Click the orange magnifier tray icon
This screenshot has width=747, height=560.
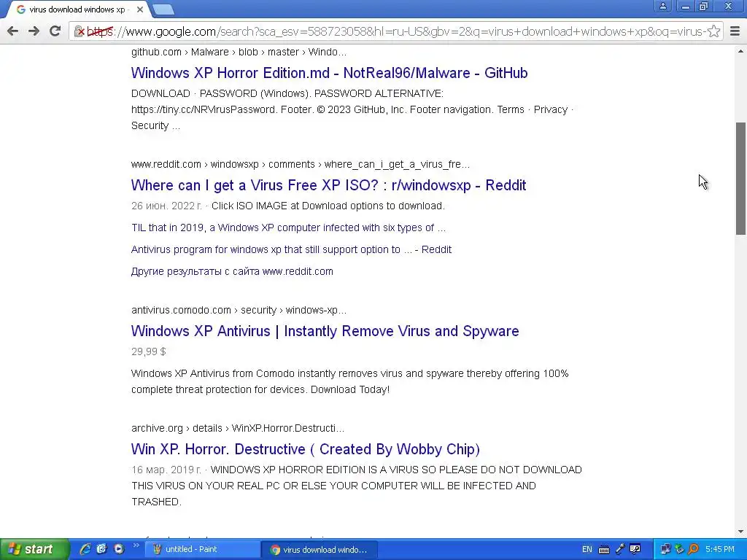click(x=693, y=550)
